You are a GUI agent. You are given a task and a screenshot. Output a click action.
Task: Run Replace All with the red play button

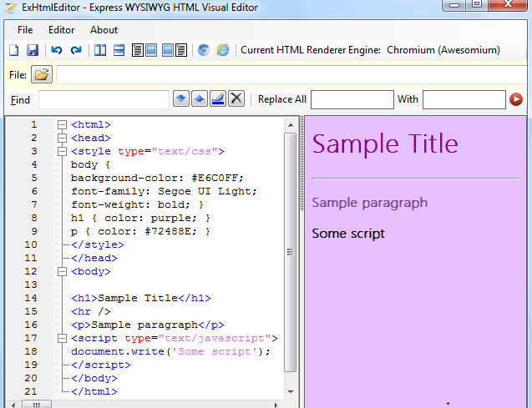click(x=516, y=100)
